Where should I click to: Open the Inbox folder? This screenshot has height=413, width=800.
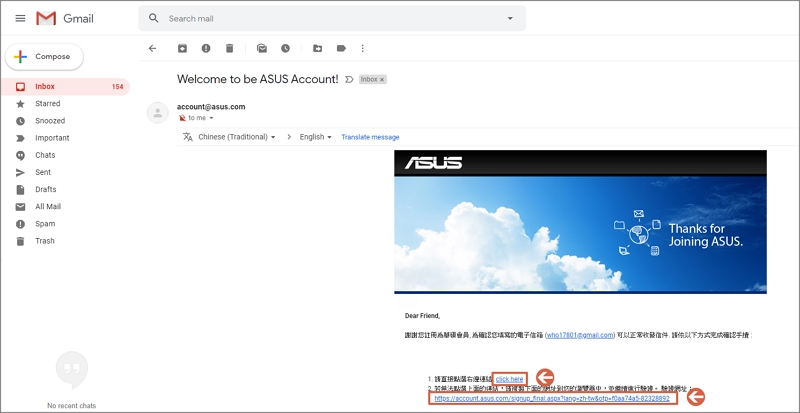click(x=65, y=86)
